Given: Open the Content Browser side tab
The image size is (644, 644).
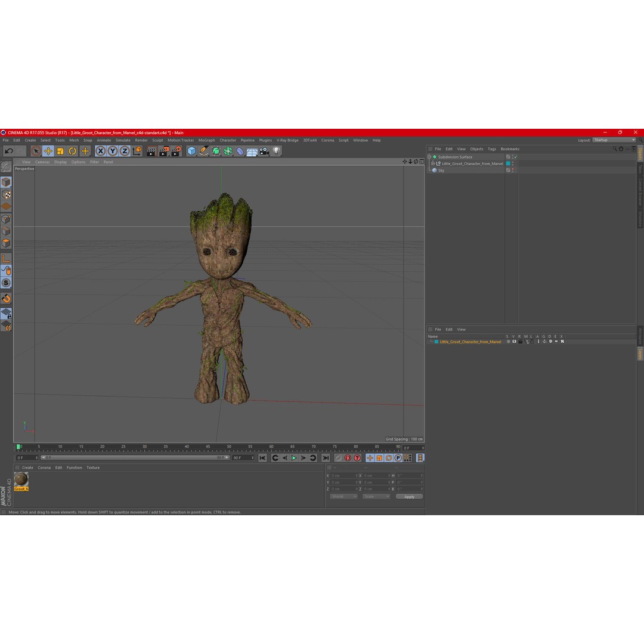Looking at the screenshot, I should tap(640, 191).
